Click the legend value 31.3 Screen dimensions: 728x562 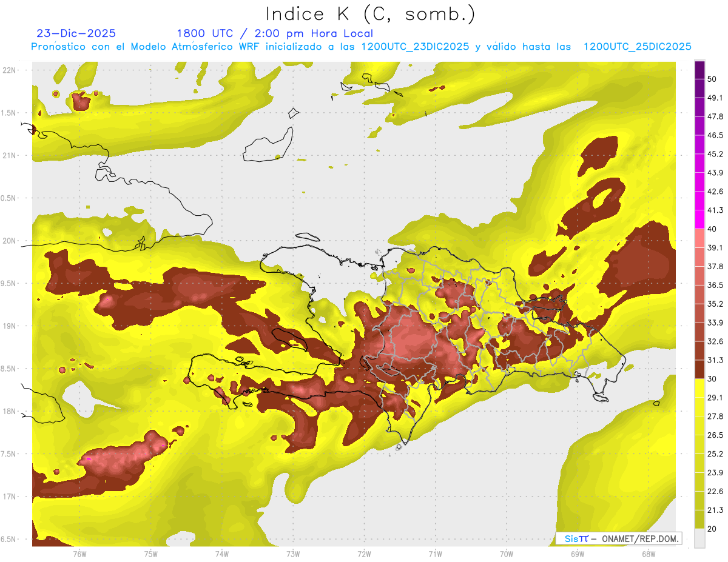(x=715, y=360)
